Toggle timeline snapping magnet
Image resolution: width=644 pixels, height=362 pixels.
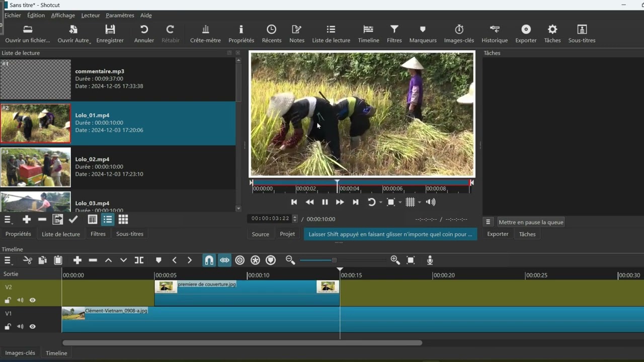209,260
